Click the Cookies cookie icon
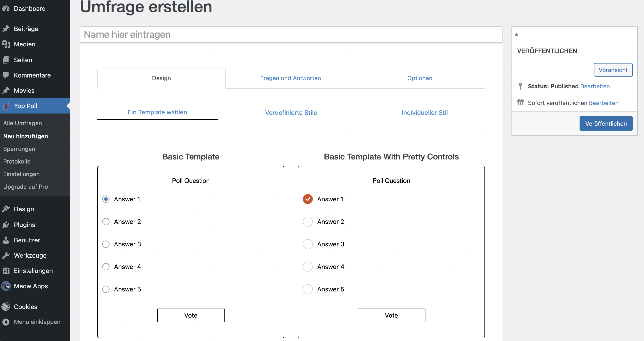The height and width of the screenshot is (341, 644). coord(6,307)
